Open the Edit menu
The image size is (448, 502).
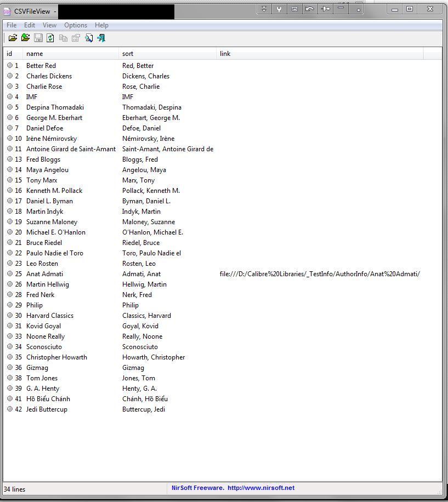pyautogui.click(x=30, y=25)
